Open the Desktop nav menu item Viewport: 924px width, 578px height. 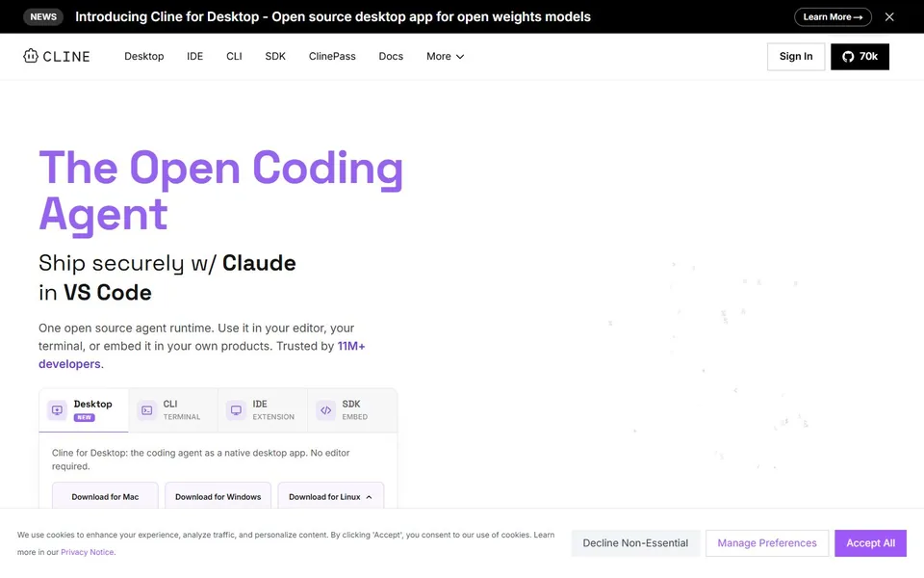pos(143,57)
